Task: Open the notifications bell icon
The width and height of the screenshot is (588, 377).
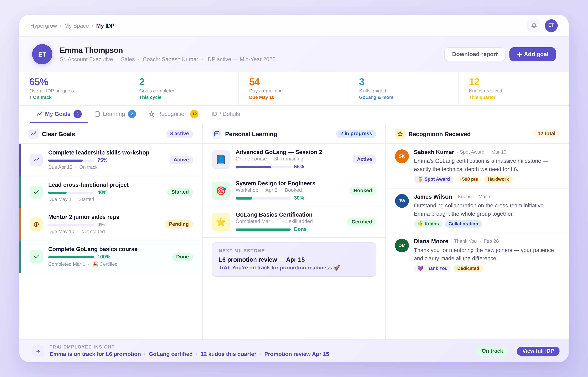Action: pyautogui.click(x=534, y=25)
